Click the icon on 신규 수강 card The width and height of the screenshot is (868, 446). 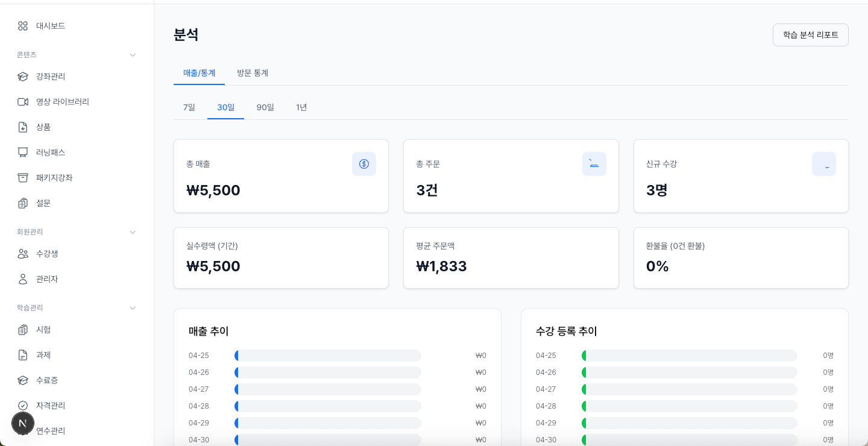(824, 164)
